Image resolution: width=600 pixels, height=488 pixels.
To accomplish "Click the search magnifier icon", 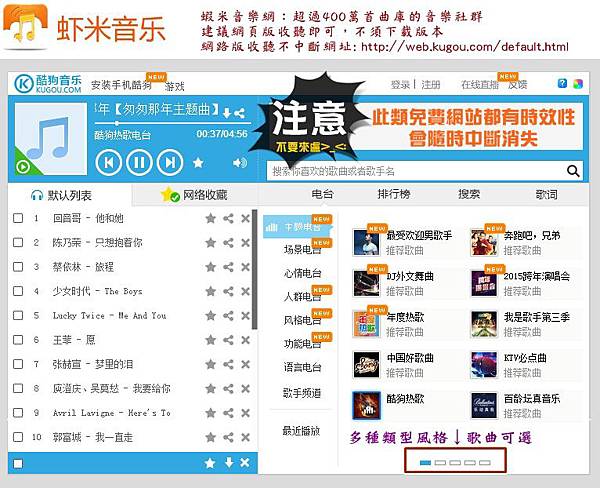I will click(573, 171).
